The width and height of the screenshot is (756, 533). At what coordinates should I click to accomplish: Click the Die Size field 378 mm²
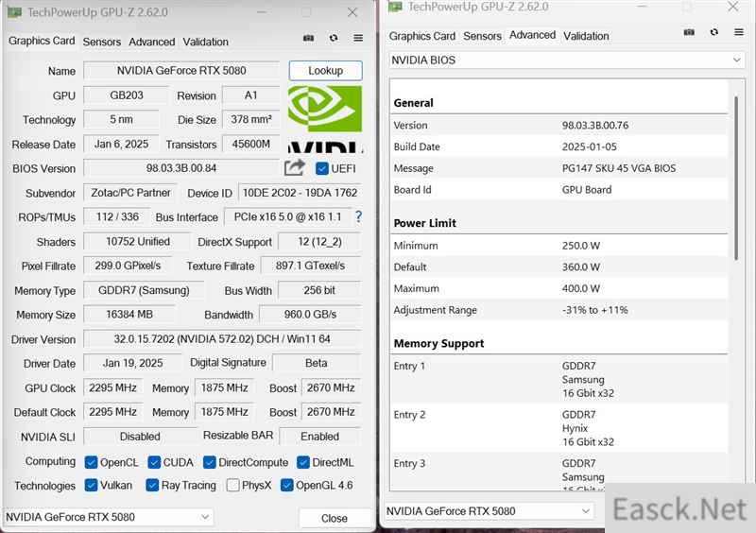[x=250, y=120]
